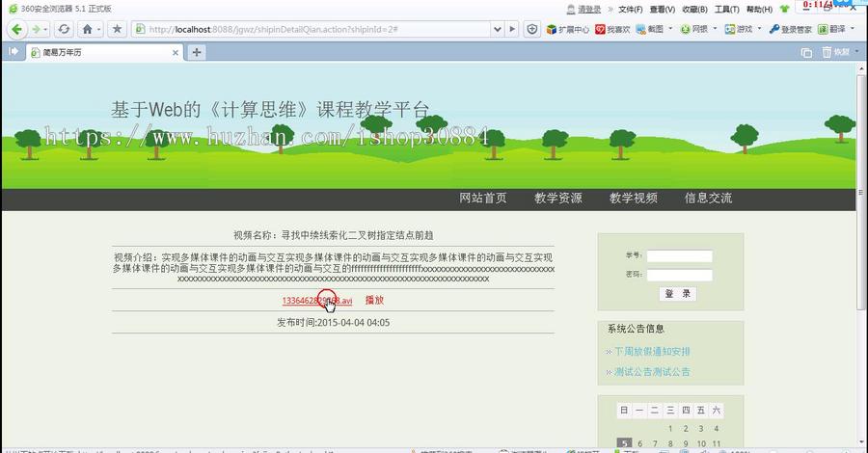This screenshot has height=453, width=868.
Task: Go back with the browser back arrow
Action: click(16, 29)
